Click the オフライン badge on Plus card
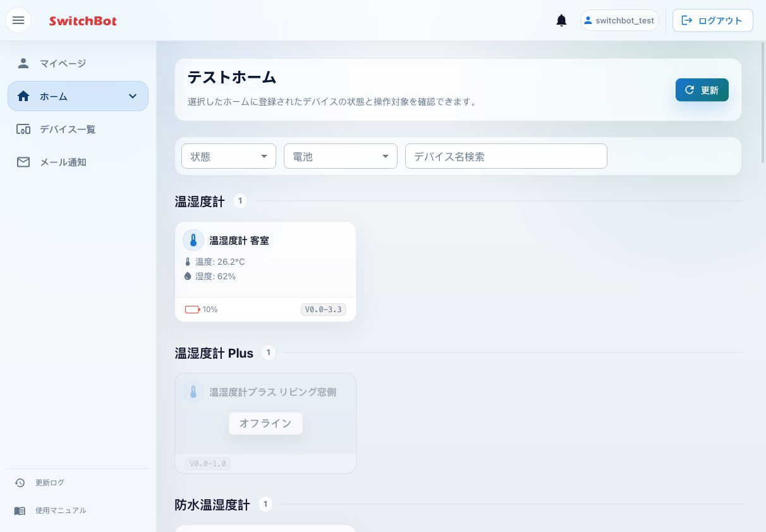This screenshot has width=766, height=532. pyautogui.click(x=265, y=423)
